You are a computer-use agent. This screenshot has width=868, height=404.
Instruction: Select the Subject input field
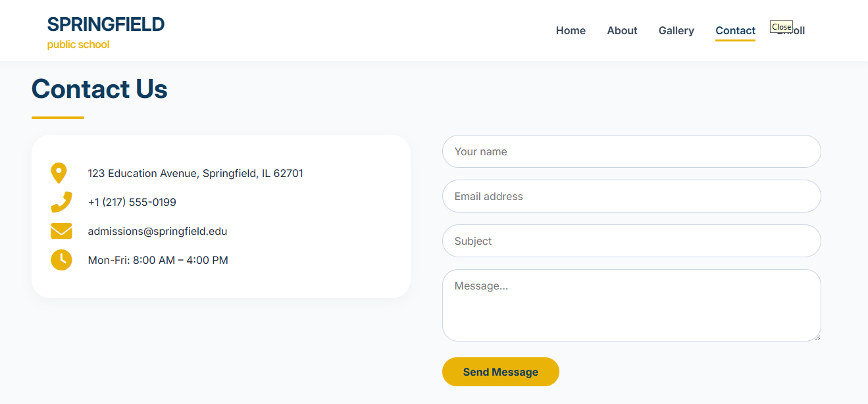[631, 241]
